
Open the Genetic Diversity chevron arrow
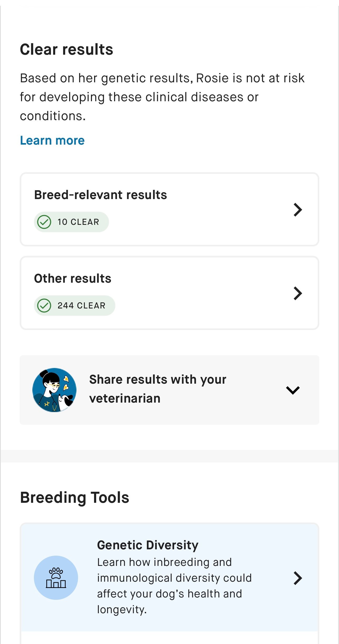point(298,578)
